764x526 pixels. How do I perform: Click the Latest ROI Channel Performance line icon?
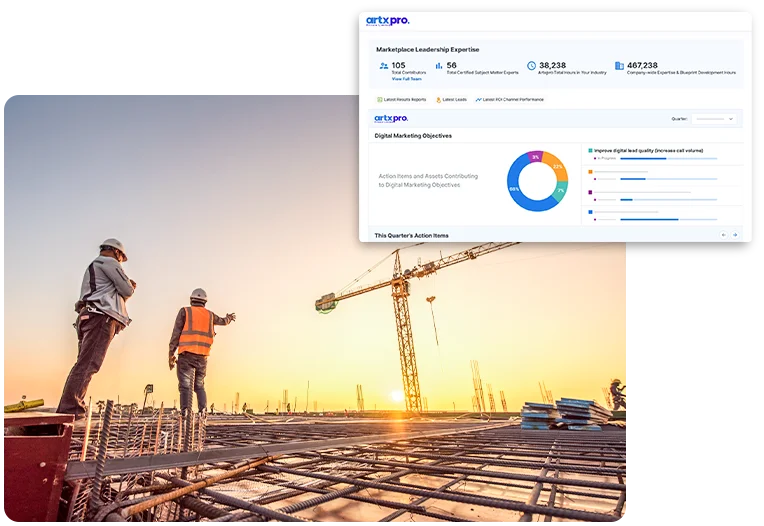(478, 100)
